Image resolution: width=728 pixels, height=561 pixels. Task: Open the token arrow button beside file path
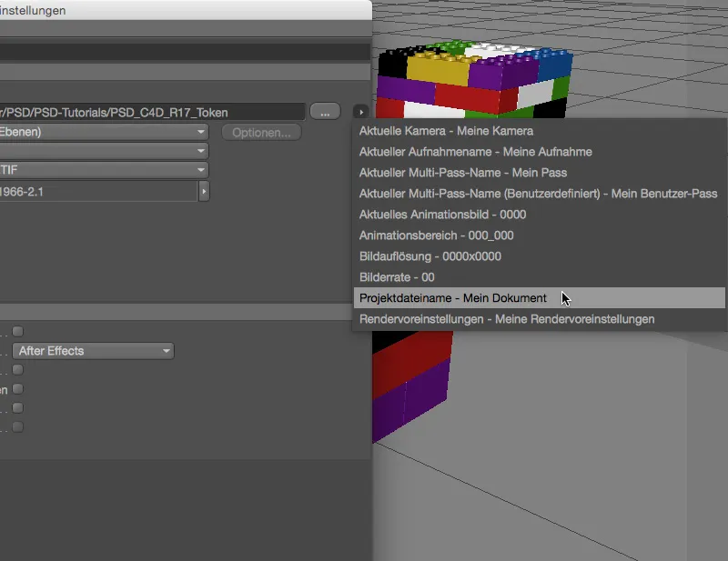point(360,112)
